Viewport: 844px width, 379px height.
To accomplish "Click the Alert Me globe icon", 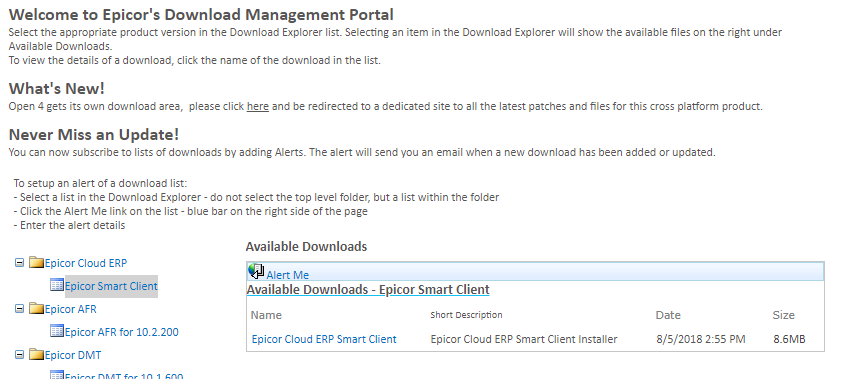I will point(256,271).
